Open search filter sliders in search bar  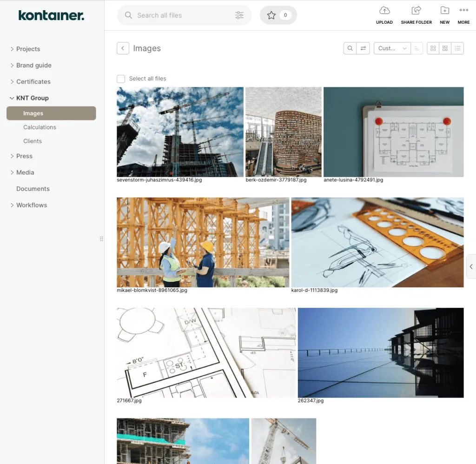click(239, 15)
